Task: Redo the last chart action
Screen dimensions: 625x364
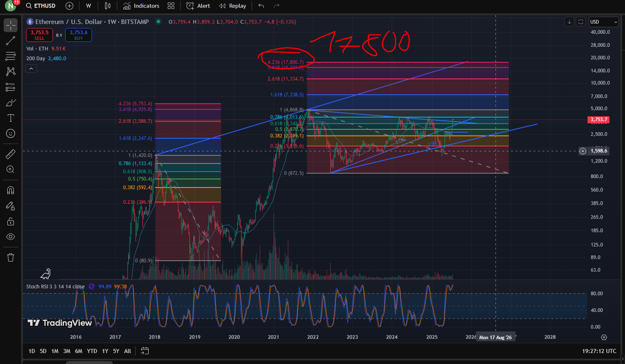Action: (277, 6)
